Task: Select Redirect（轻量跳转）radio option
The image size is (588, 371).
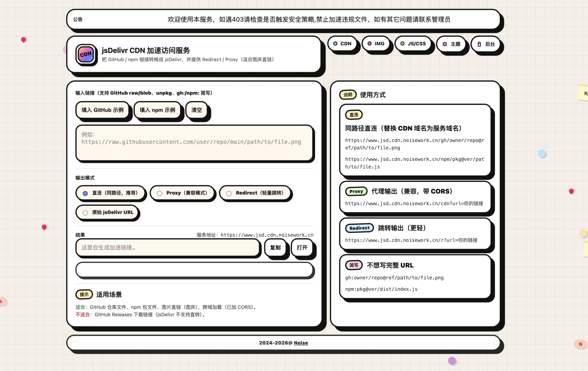Action: [255, 193]
